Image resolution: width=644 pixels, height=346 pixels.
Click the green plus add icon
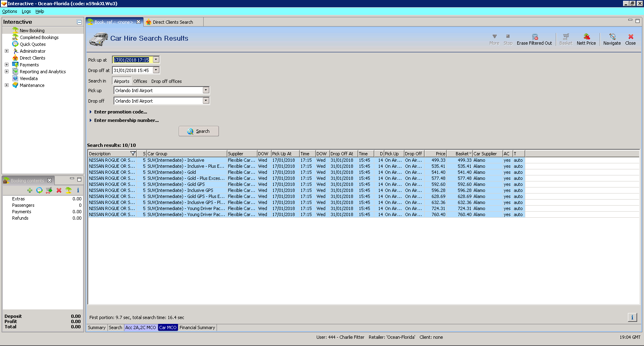coord(30,190)
